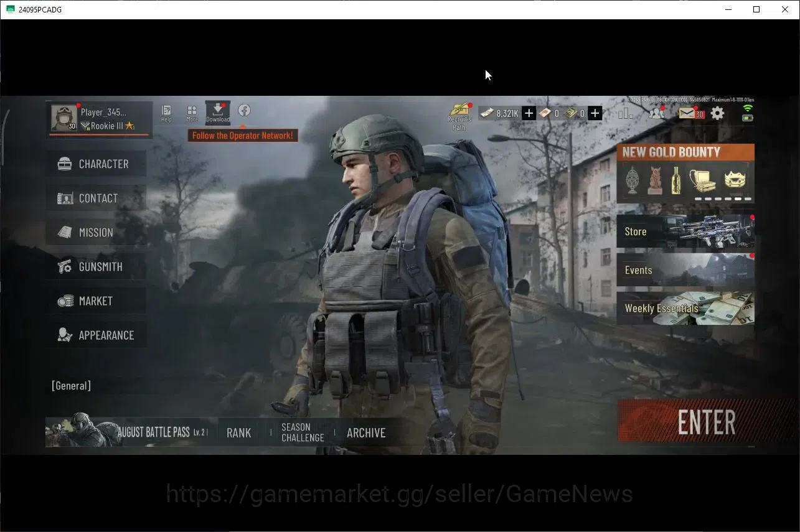Click the document icon beside MISSION
Image resolution: width=800 pixels, height=532 pixels.
65,233
